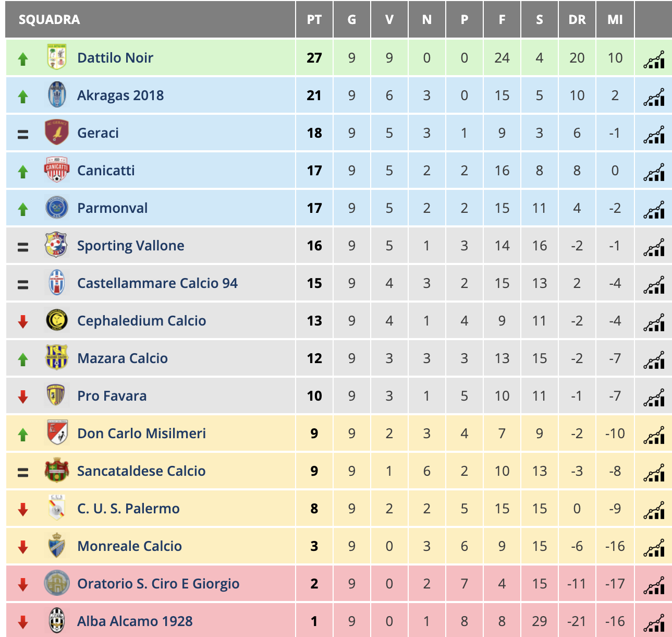Viewport: 672px width, 637px height.
Task: Open the stats chart for Monreale Calcio
Action: 654,547
